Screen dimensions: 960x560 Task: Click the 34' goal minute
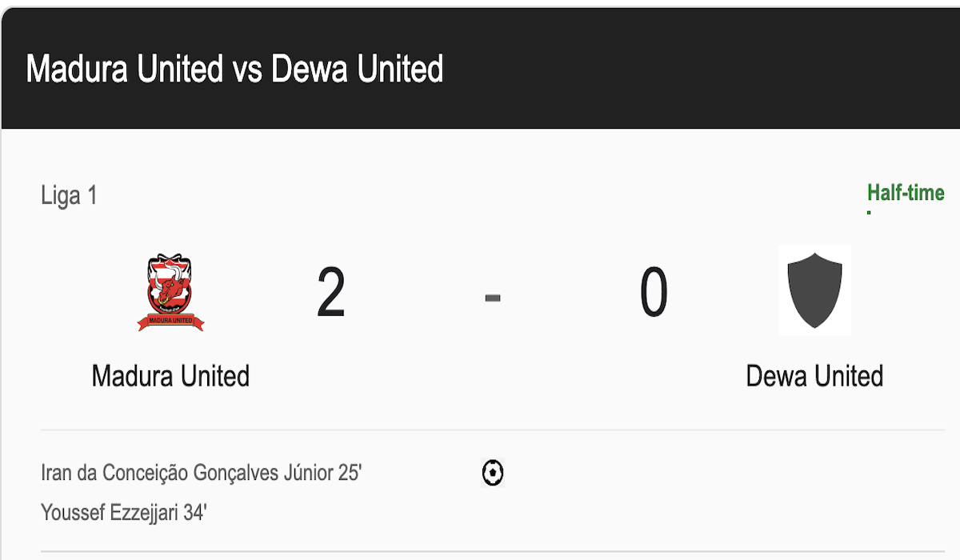click(x=194, y=513)
